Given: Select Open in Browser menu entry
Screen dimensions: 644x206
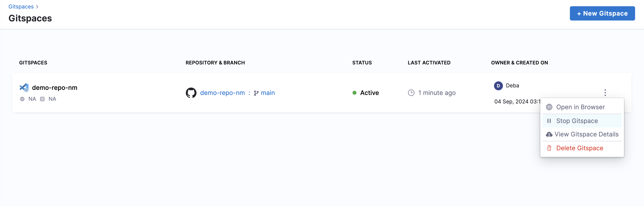Looking at the screenshot, I should [x=582, y=107].
